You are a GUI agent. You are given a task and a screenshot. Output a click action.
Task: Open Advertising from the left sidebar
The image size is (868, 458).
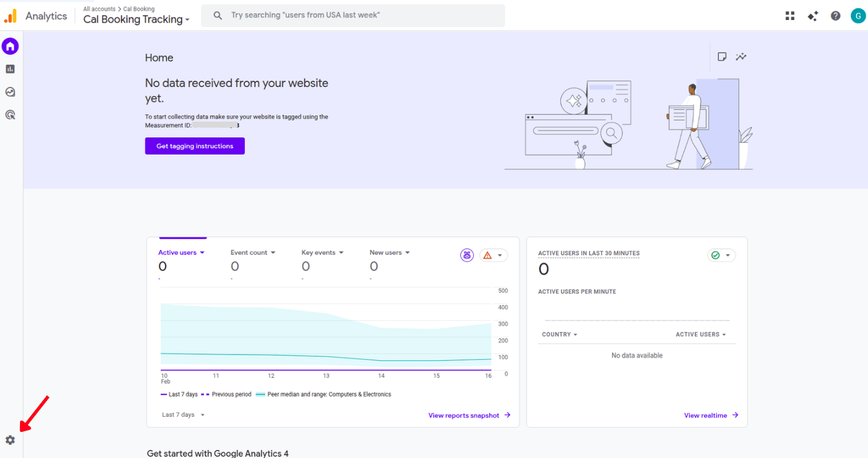[10, 115]
